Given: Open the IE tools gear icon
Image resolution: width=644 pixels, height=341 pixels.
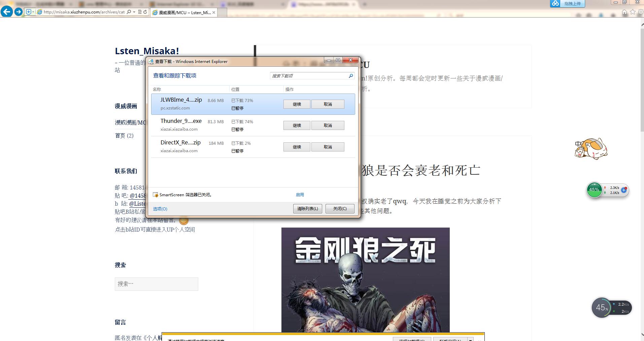Looking at the screenshot, I should pyautogui.click(x=641, y=12).
